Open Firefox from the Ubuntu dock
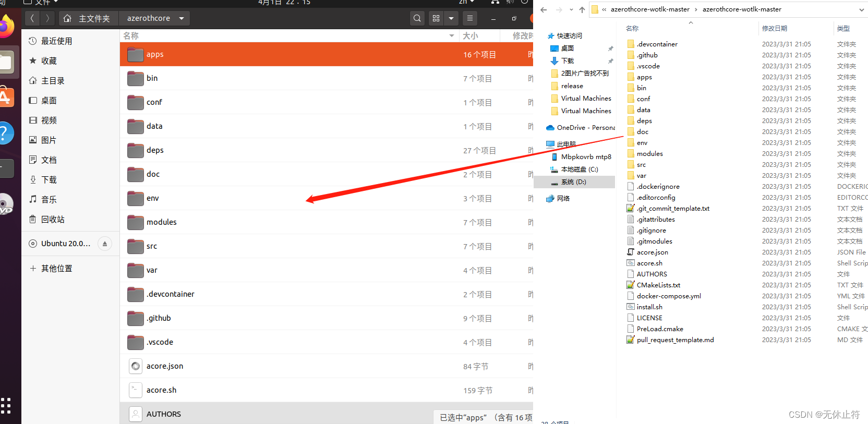Image resolution: width=868 pixels, height=424 pixels. [5, 26]
